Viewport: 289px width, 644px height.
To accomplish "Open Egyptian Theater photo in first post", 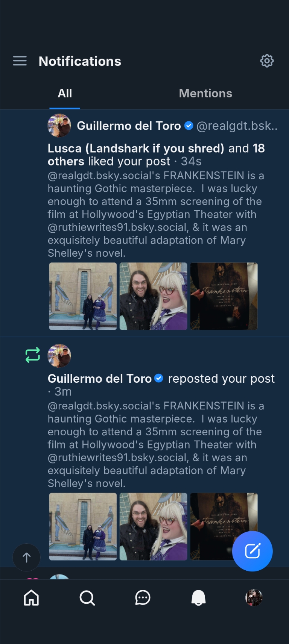I will click(83, 296).
